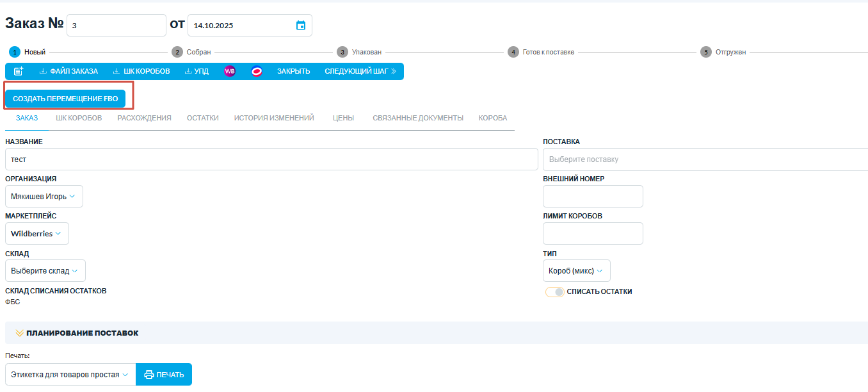Download ФАЙЛ ЗАКАЗА from toolbar
This screenshot has height=392, width=868.
point(68,71)
